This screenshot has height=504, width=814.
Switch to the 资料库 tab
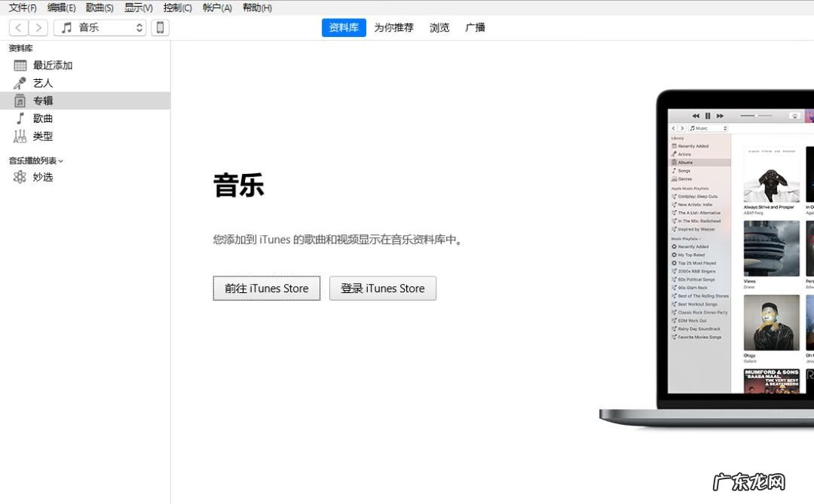pos(344,28)
